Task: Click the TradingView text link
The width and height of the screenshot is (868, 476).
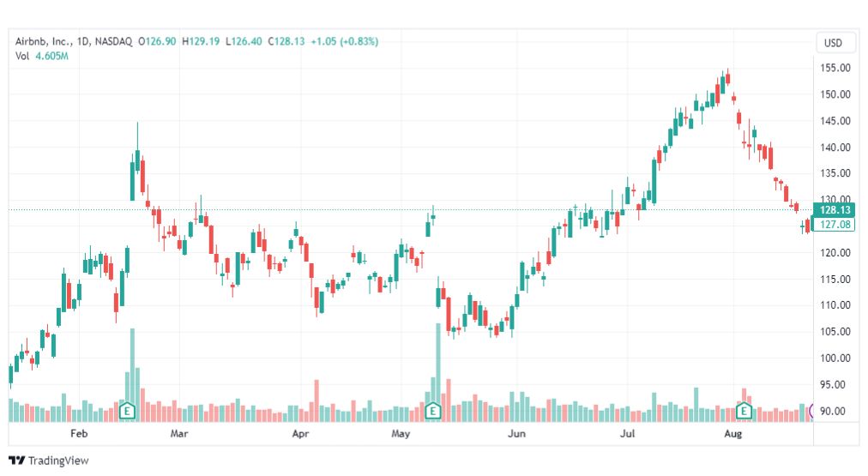Action: coord(58,461)
